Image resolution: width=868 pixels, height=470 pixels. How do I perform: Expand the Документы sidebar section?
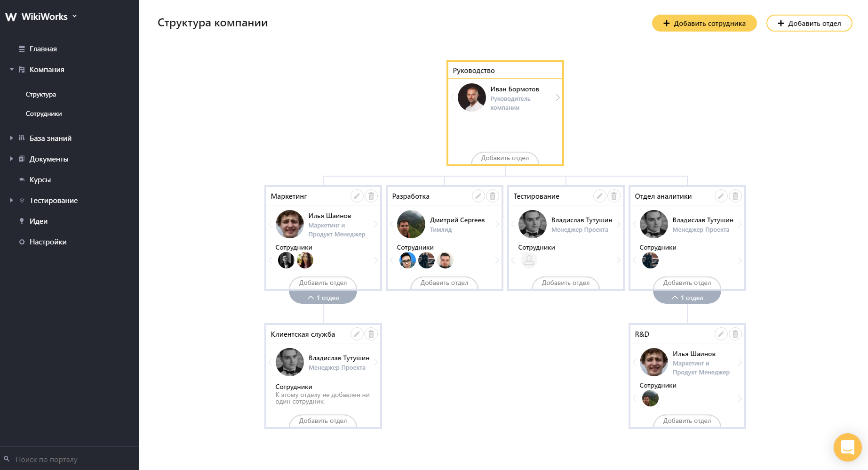pos(12,159)
